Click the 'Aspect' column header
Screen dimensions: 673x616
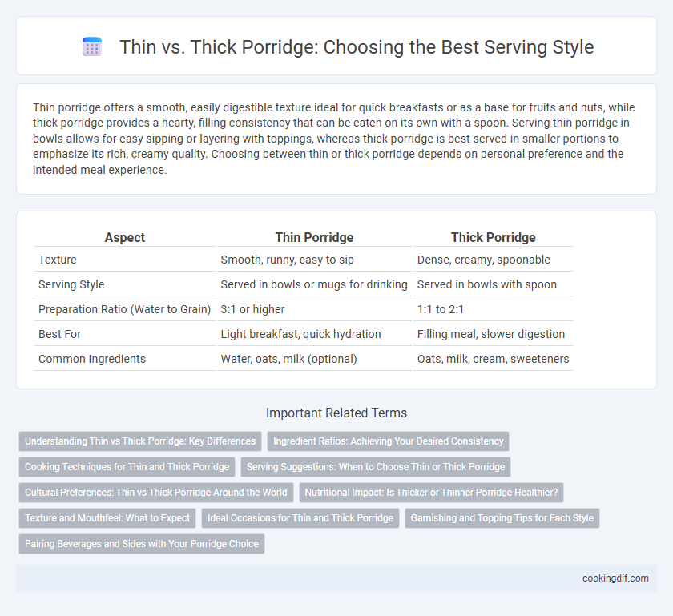coord(125,237)
